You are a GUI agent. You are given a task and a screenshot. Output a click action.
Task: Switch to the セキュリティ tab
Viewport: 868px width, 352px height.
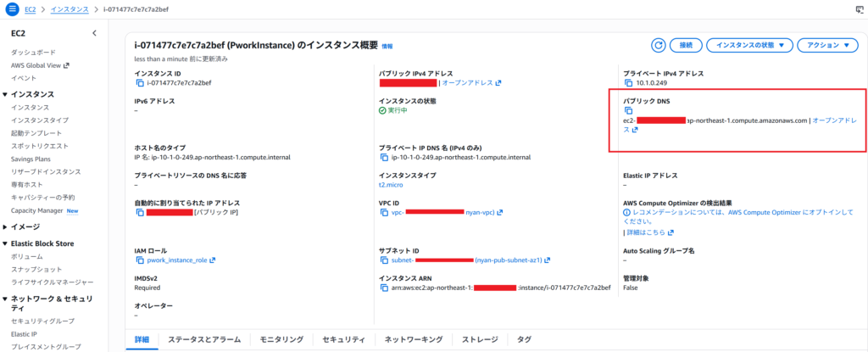[x=343, y=339]
